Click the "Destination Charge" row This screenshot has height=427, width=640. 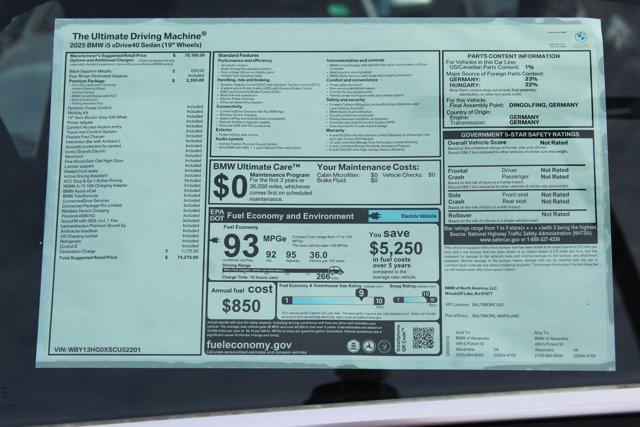[x=129, y=251]
